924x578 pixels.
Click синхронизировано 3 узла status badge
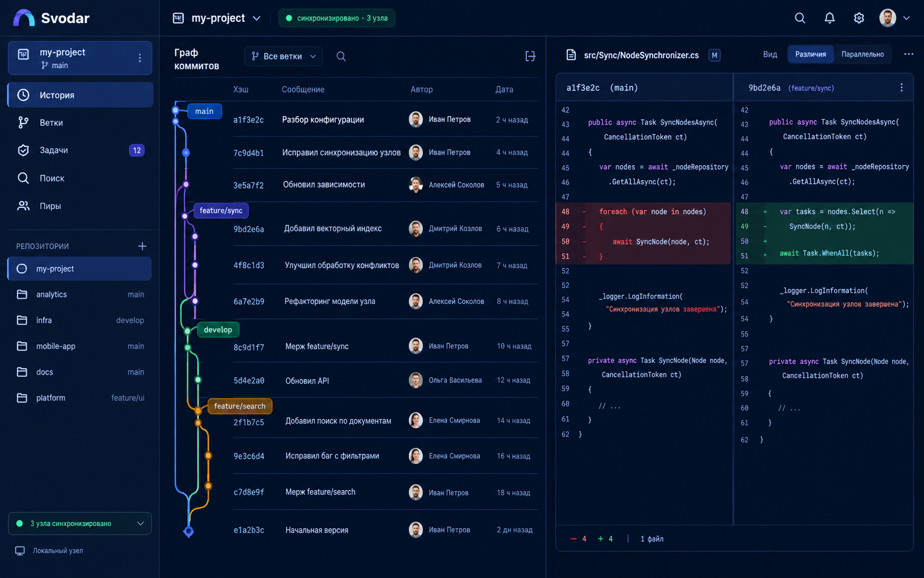(x=337, y=18)
